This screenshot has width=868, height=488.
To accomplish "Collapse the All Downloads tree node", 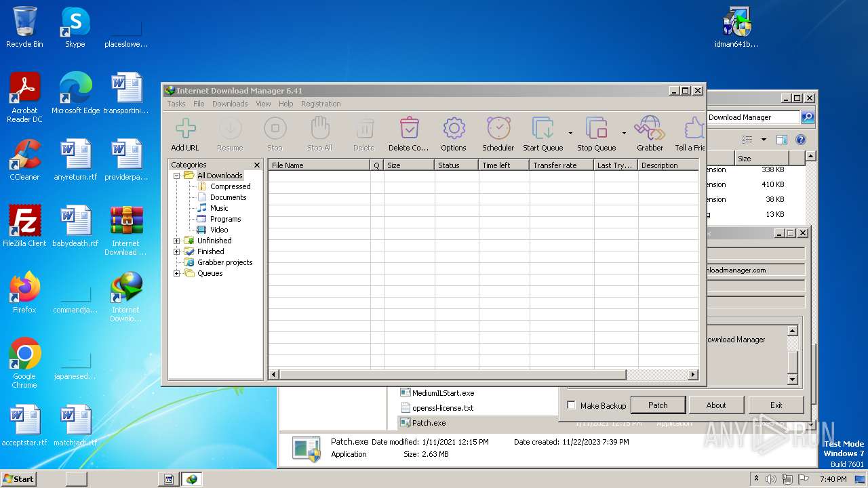I will pyautogui.click(x=177, y=176).
